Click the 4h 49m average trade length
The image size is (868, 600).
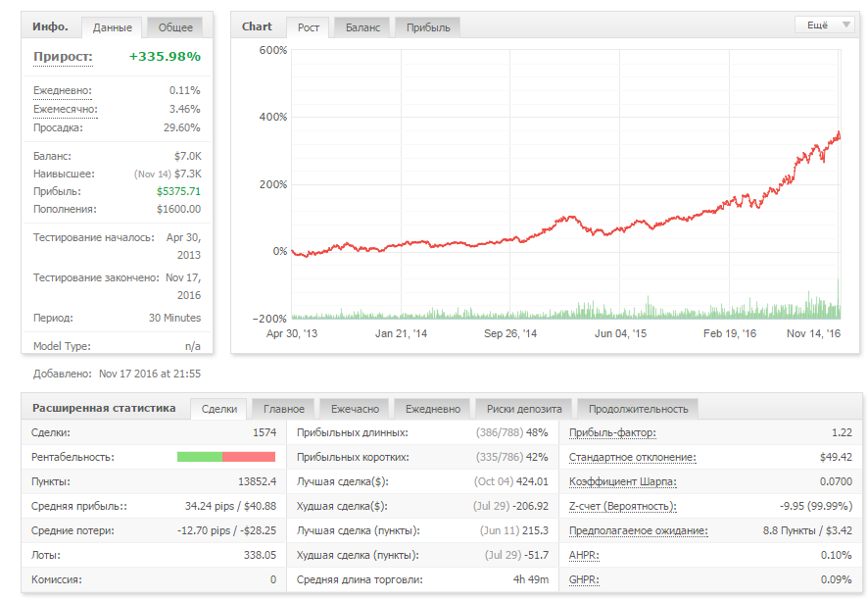(530, 579)
